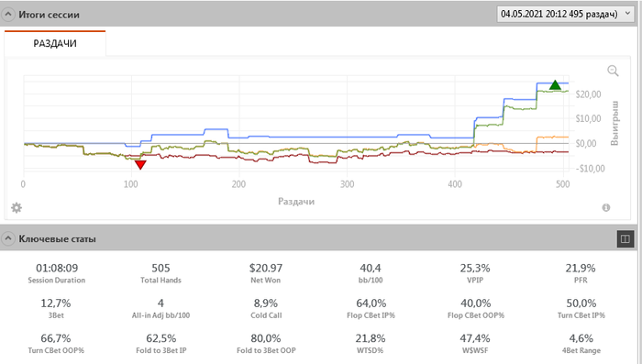Select the РАЗДАЧИ tab

(55, 43)
